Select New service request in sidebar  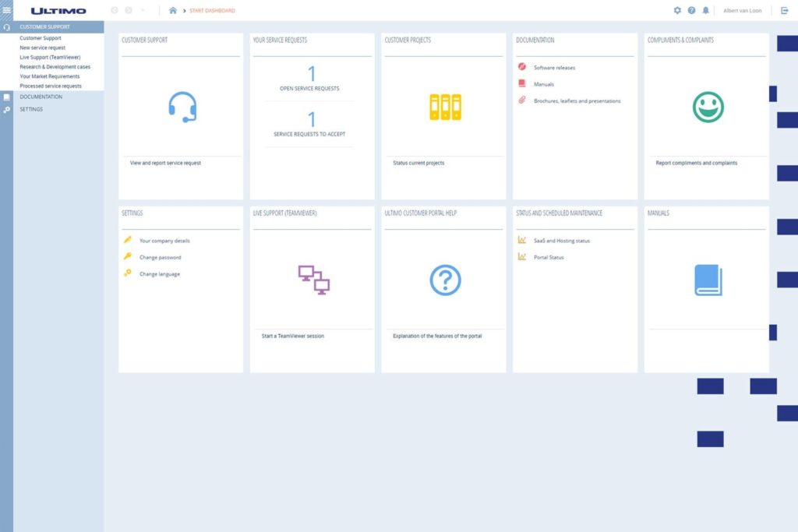(x=42, y=48)
